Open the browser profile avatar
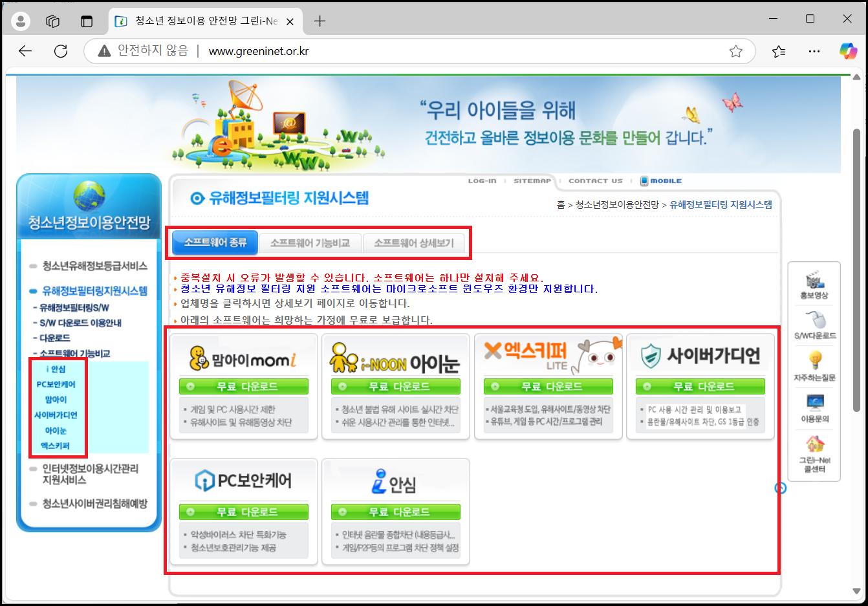The height and width of the screenshot is (606, 868). [21, 21]
